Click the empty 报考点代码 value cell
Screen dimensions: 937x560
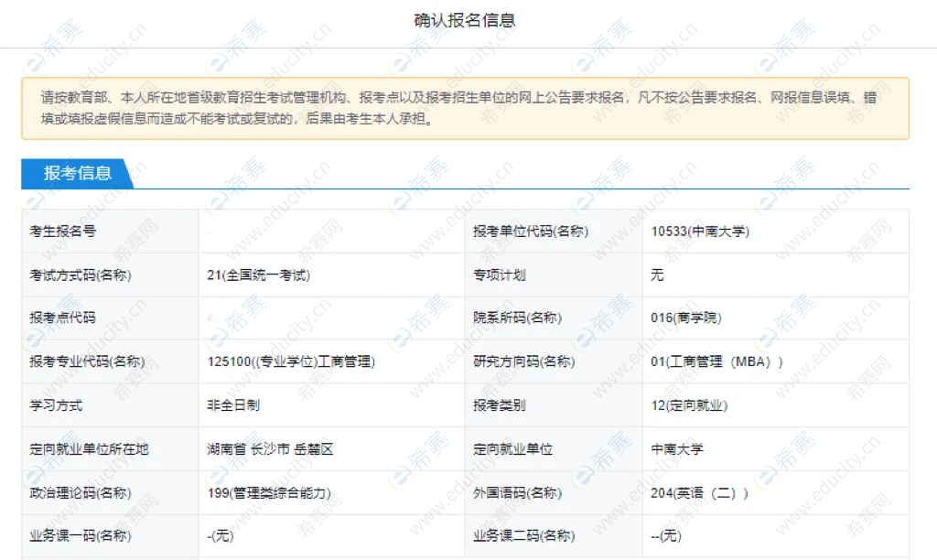[329, 318]
